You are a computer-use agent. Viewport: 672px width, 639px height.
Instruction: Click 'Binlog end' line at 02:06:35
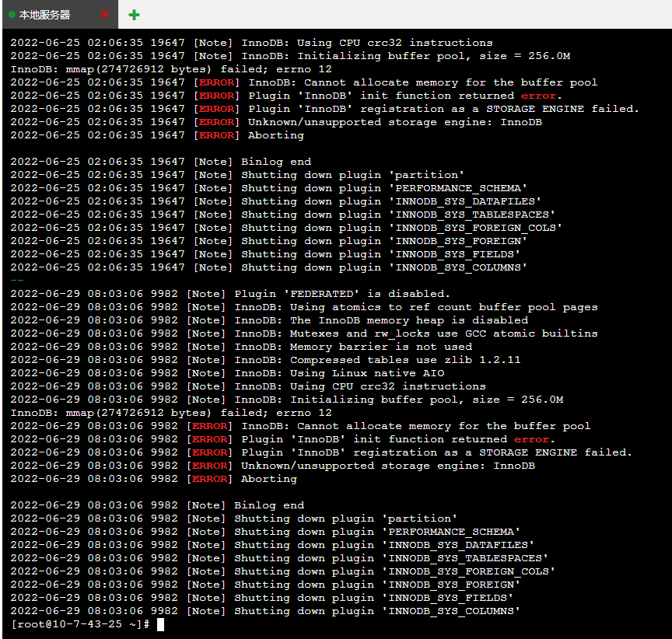pyautogui.click(x=276, y=162)
